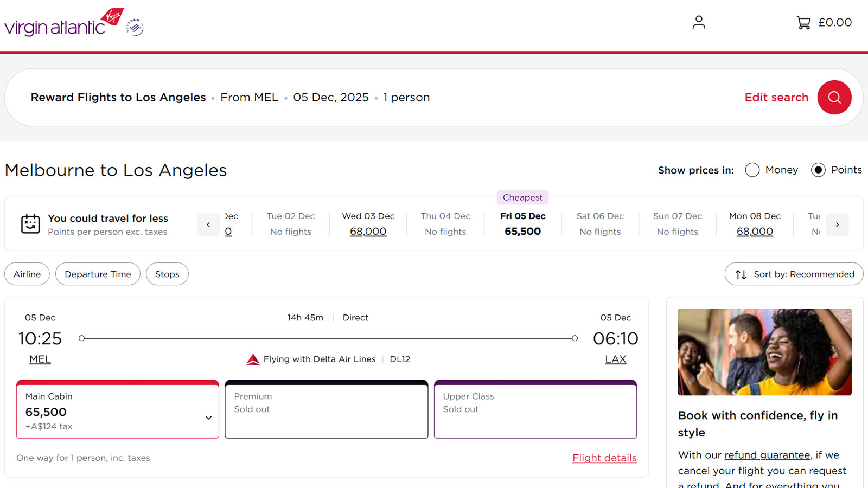Select Sun 07 Dec No flights date
The height and width of the screenshot is (488, 868).
[x=678, y=224]
